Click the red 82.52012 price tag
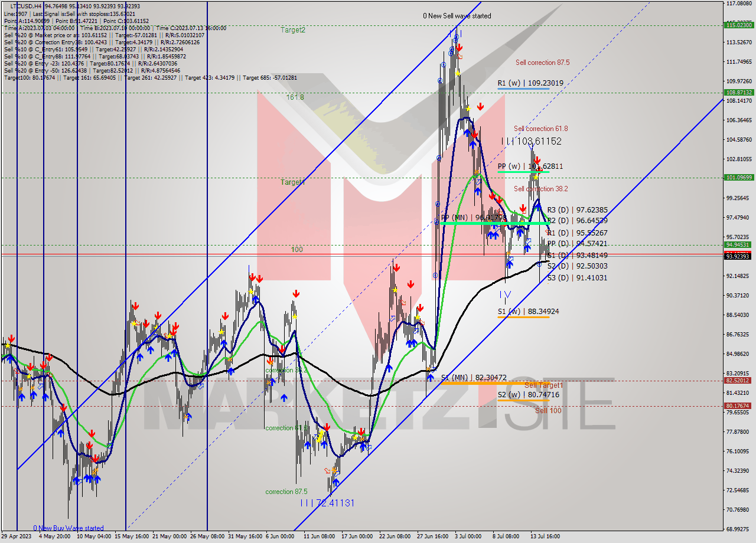Screen dimensions: 756x543 pyautogui.click(x=739, y=381)
